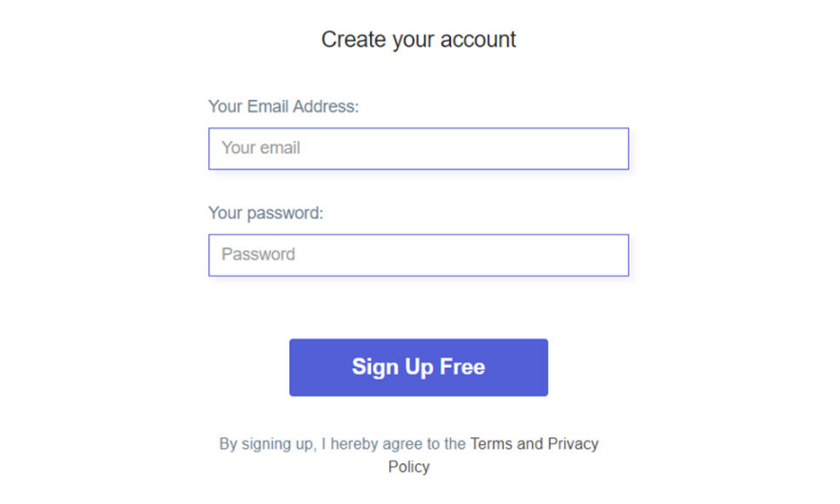The image size is (840, 504).
Task: Click the word "Policy" on the last line
Action: [409, 467]
